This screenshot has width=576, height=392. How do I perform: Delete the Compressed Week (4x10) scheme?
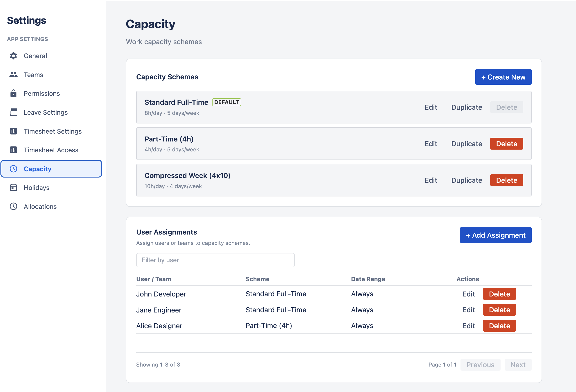tap(506, 180)
